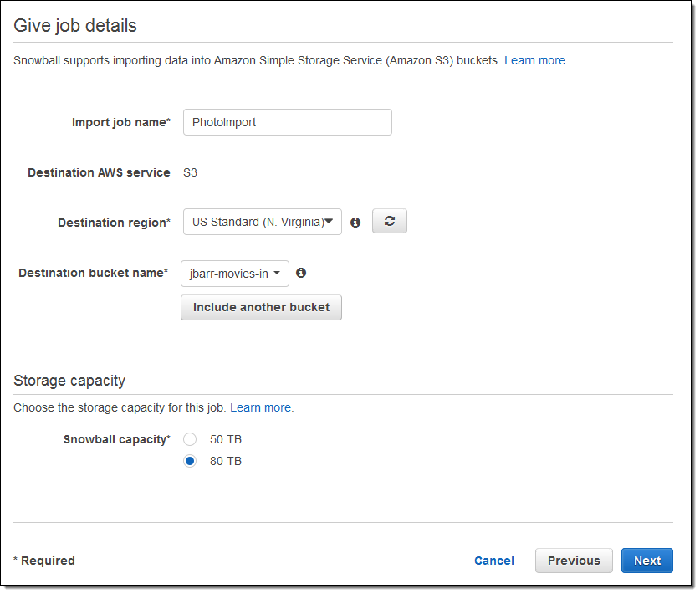Open Learn more link under Storage capacity
The width and height of the screenshot is (700, 594).
pos(261,407)
